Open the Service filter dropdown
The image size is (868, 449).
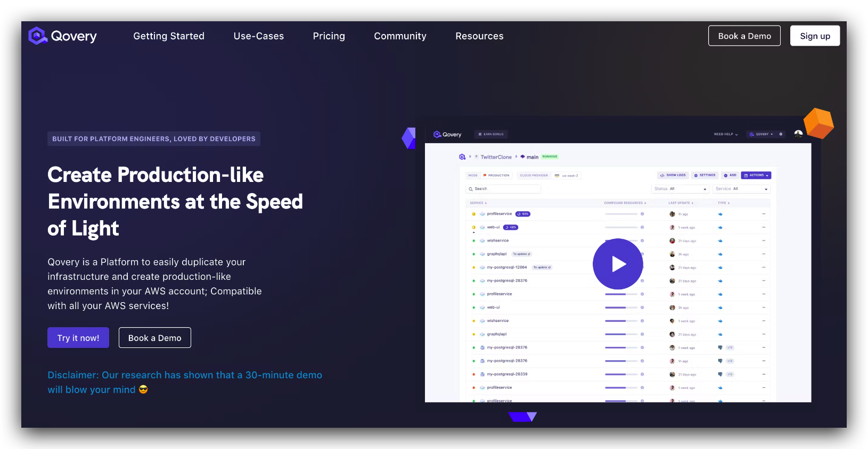(x=741, y=189)
